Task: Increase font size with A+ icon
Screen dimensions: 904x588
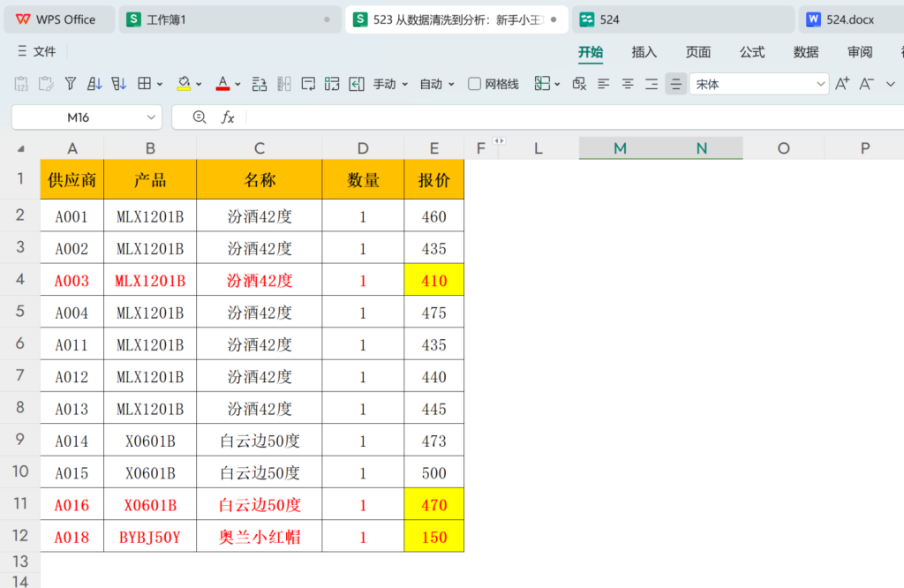Action: (x=842, y=84)
